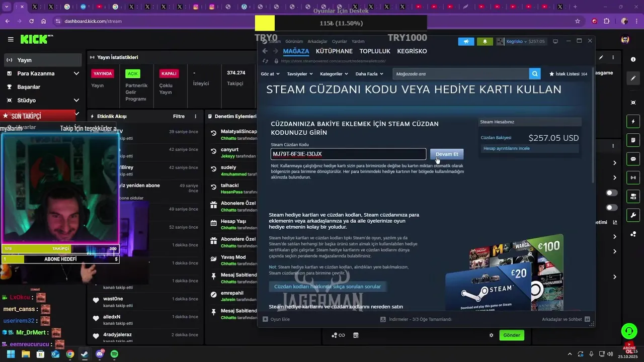The image size is (644, 362).
Task: Open İndirmeler status in Steam footer
Action: (416, 319)
